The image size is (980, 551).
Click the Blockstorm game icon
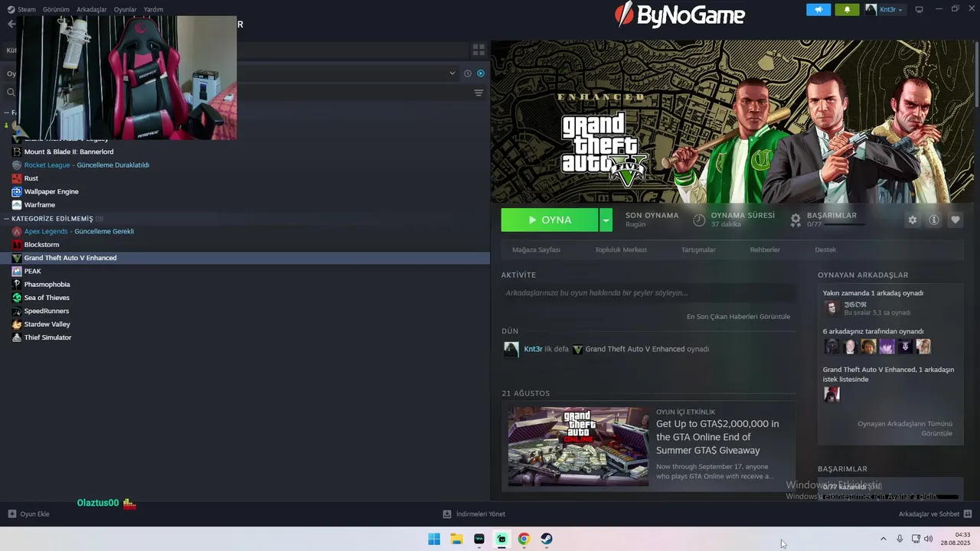[x=17, y=245]
